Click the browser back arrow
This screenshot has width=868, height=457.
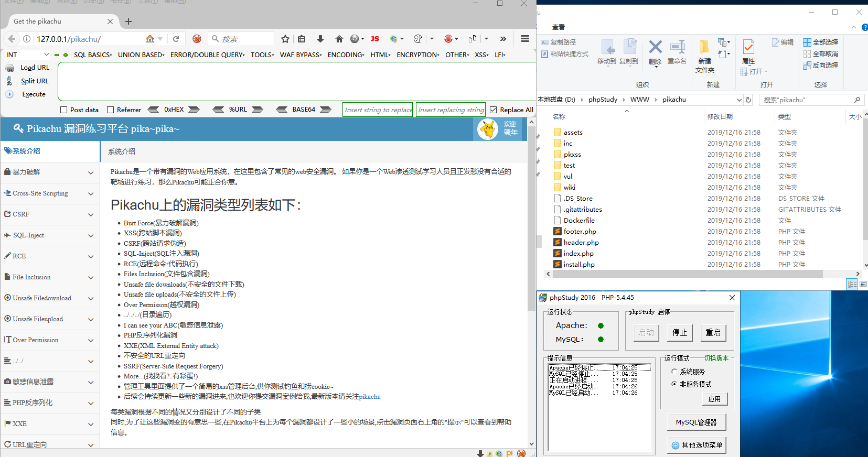pyautogui.click(x=12, y=39)
